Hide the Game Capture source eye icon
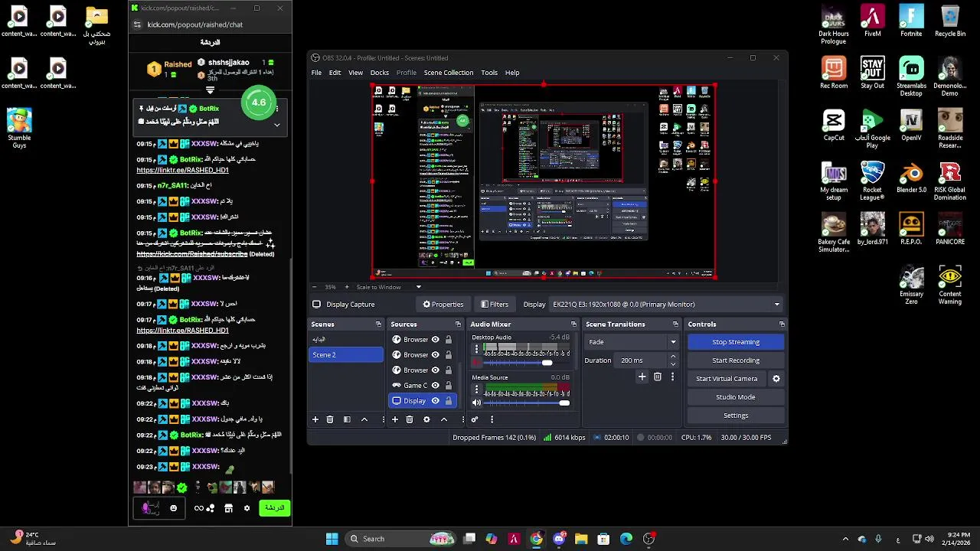Viewport: 980px width, 551px height. [435, 386]
